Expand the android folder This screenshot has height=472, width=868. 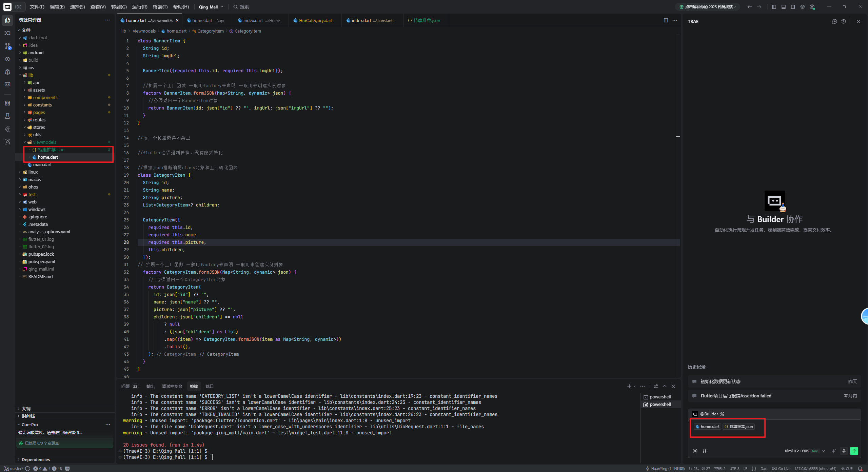(x=36, y=53)
